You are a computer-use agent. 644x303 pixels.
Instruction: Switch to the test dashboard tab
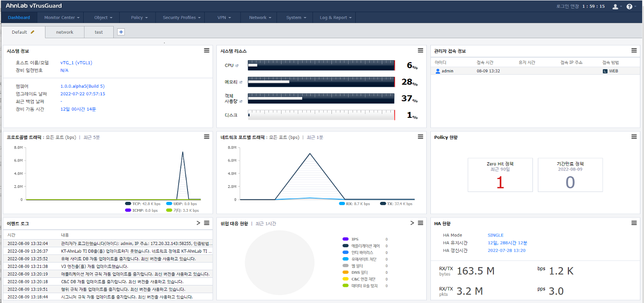point(99,32)
